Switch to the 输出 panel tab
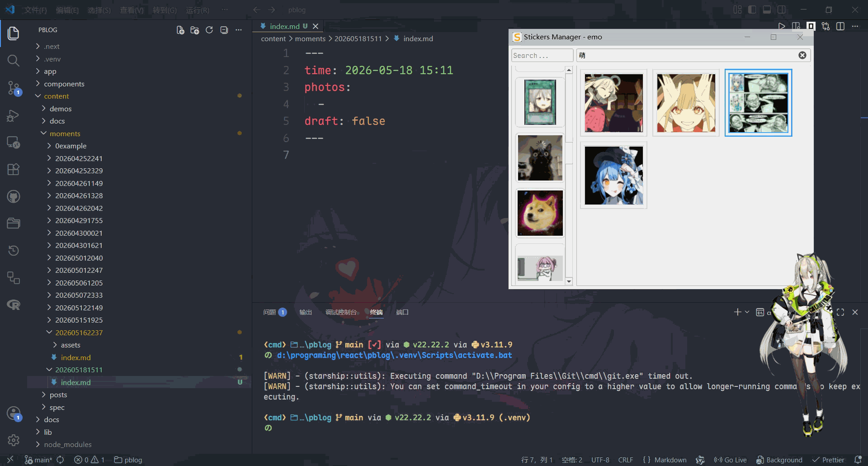Image resolution: width=868 pixels, height=466 pixels. [x=306, y=312]
